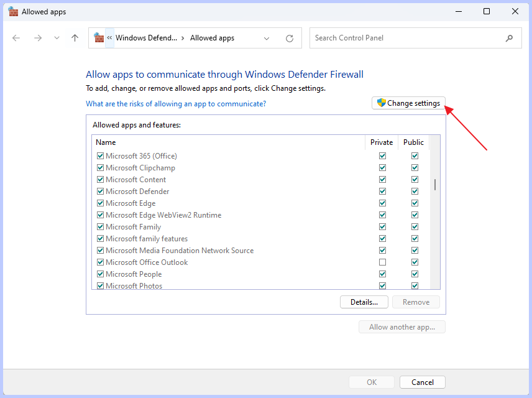Close the Allowed apps window
The image size is (532, 398).
(515, 12)
